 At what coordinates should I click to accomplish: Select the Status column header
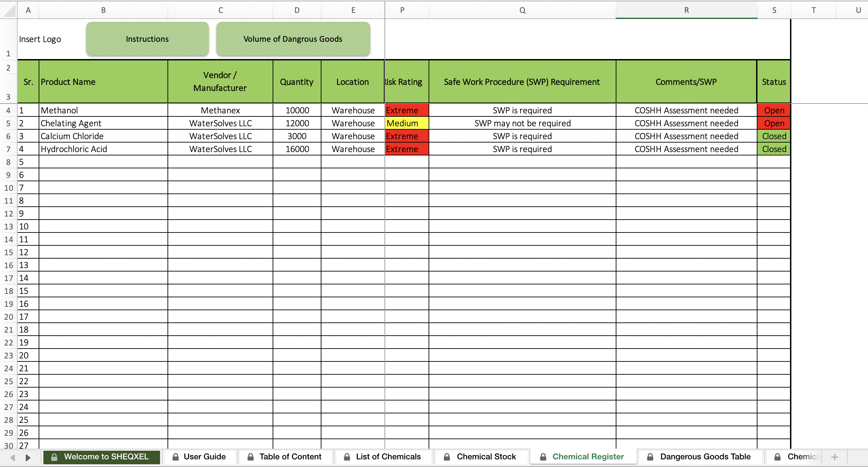pos(775,82)
